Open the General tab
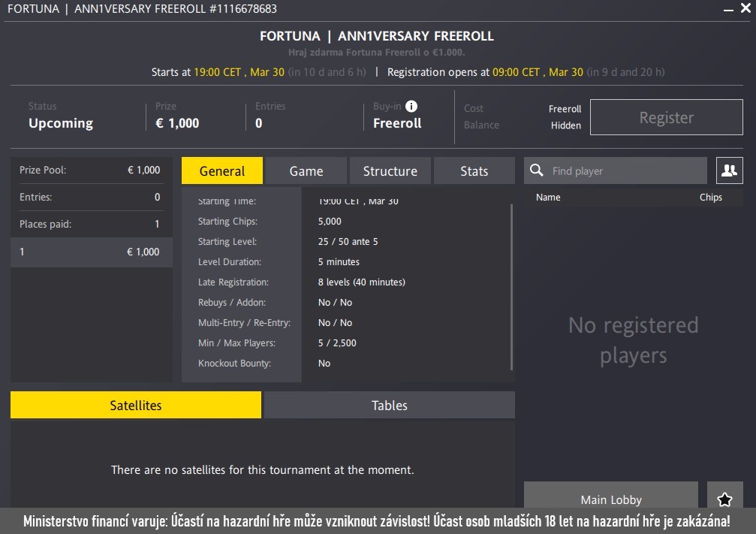 pos(222,170)
